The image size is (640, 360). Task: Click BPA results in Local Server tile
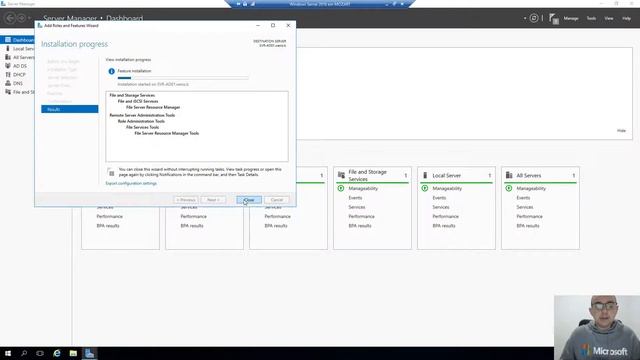click(x=444, y=226)
